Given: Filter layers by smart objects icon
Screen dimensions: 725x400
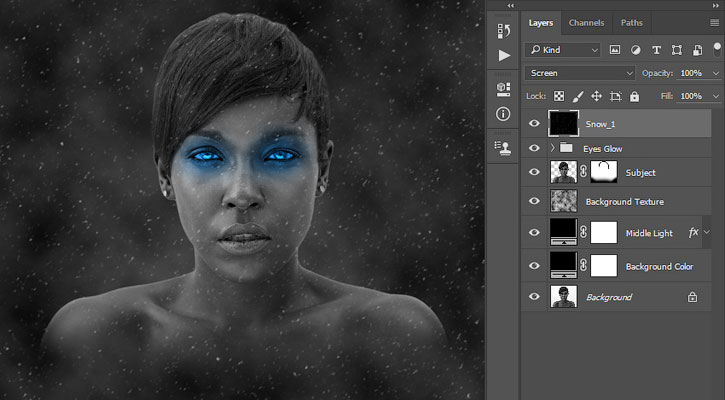Looking at the screenshot, I should [x=697, y=50].
